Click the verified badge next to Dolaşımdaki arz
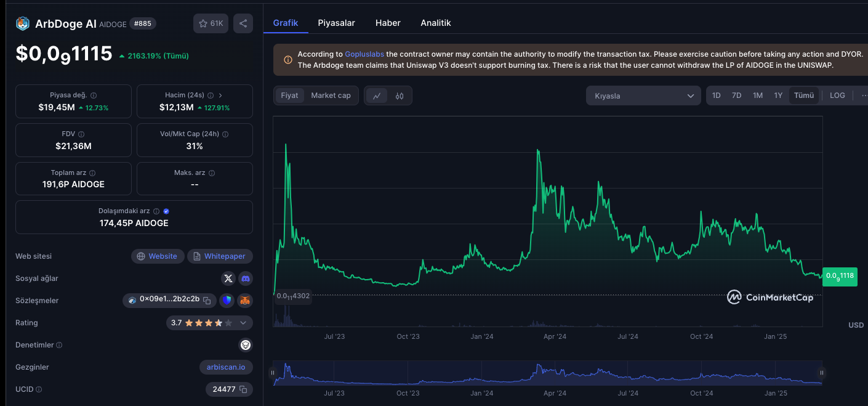Screen dimensions: 868x406 166,211
